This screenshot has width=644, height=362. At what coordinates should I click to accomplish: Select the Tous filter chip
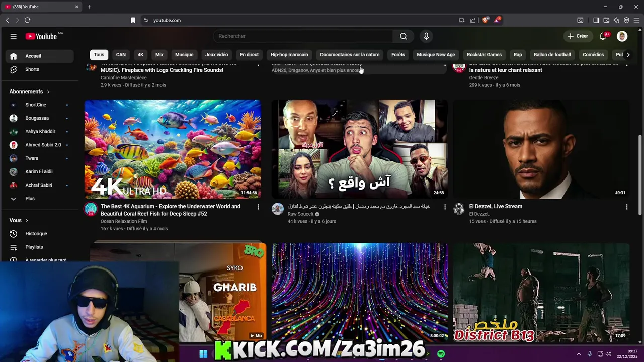99,55
